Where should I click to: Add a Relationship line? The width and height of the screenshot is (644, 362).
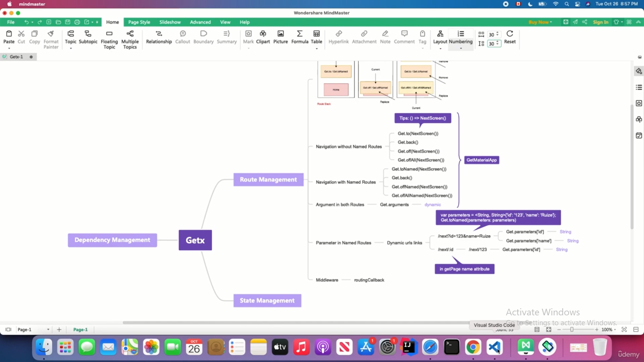point(159,37)
